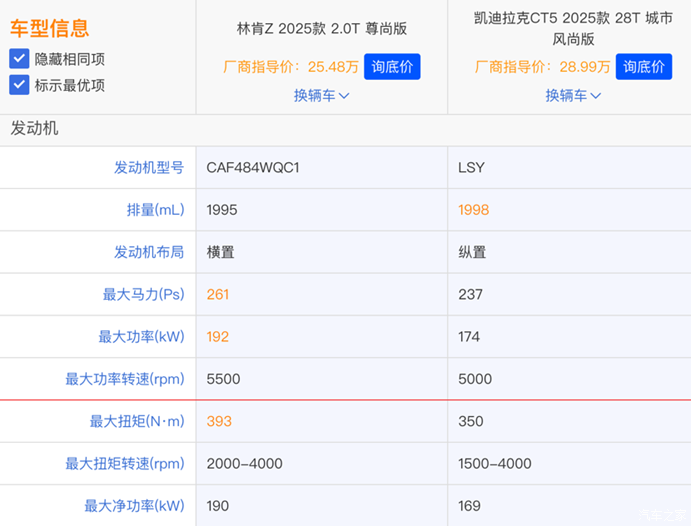Click 厂商指导价: 25.48万 price text

291,67
